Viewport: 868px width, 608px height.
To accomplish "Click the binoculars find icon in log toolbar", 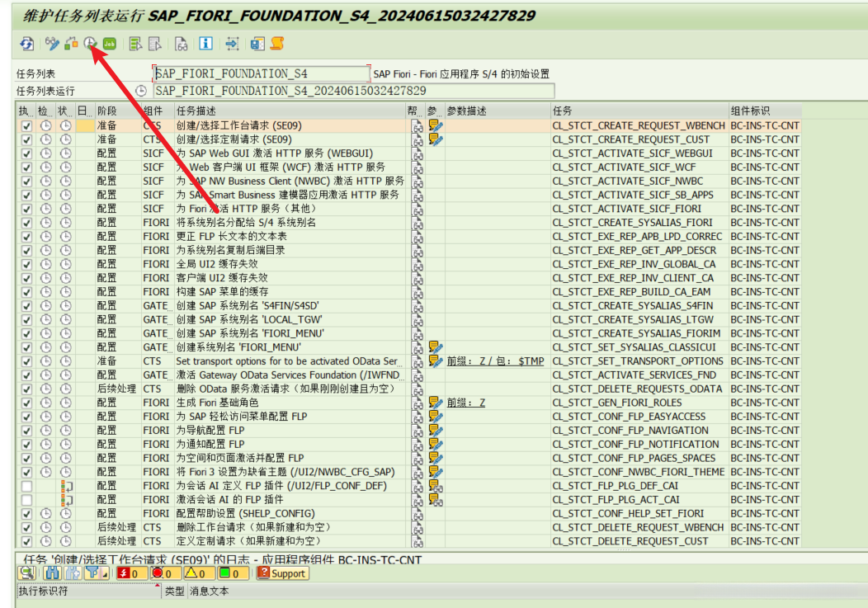I will (52, 573).
